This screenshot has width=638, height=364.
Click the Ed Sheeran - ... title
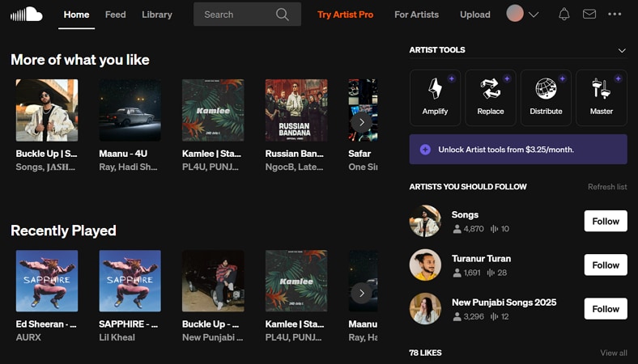(46, 324)
